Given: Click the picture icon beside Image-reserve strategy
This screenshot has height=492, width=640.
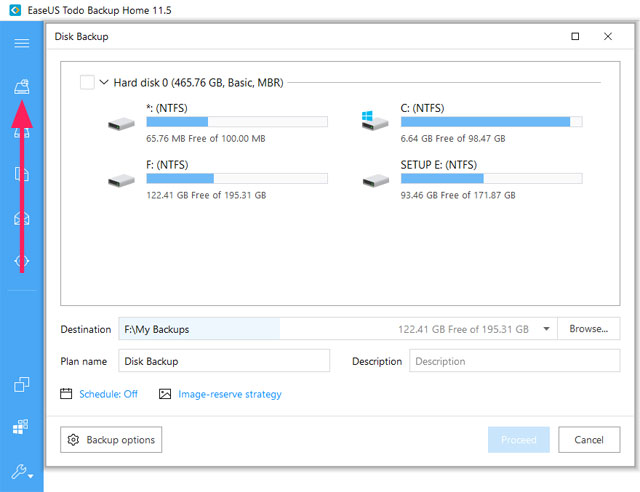Looking at the screenshot, I should pos(165,394).
